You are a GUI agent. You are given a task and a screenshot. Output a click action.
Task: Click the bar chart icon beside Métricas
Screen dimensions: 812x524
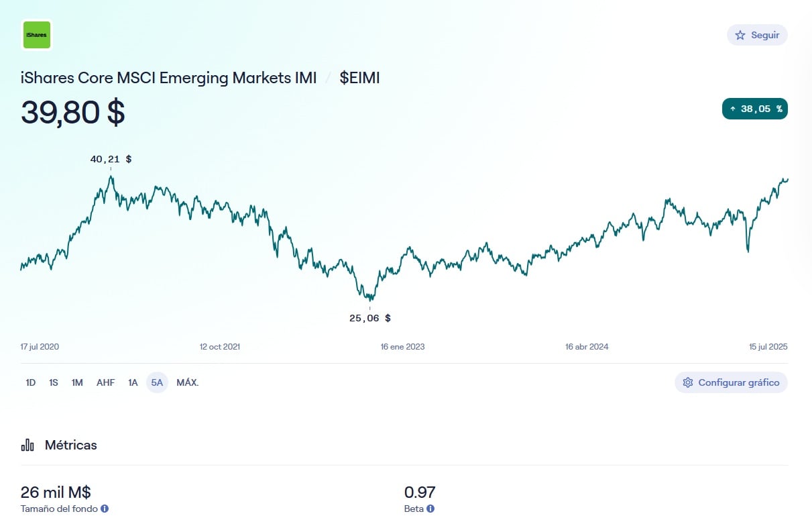pyautogui.click(x=27, y=444)
